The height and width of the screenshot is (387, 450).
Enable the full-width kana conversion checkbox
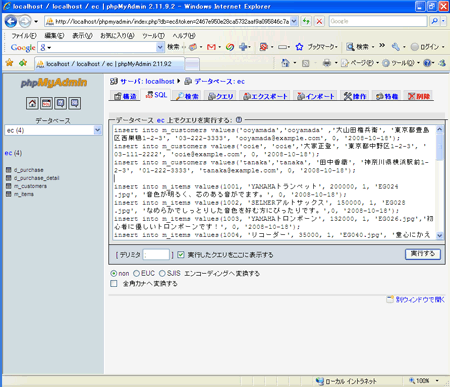pyautogui.click(x=114, y=284)
